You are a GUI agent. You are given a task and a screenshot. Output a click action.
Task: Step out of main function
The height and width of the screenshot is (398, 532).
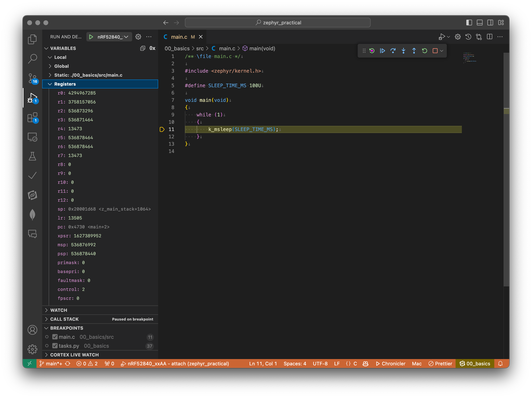tap(414, 51)
